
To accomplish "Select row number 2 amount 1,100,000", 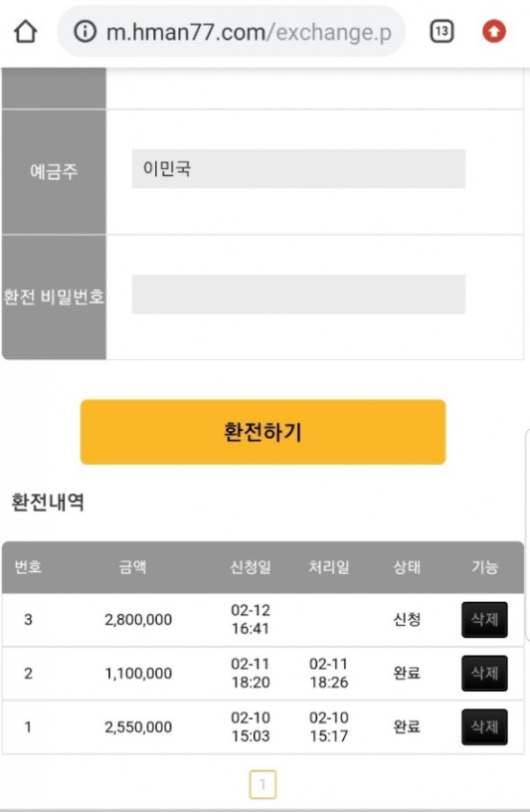I will pyautogui.click(x=263, y=674).
